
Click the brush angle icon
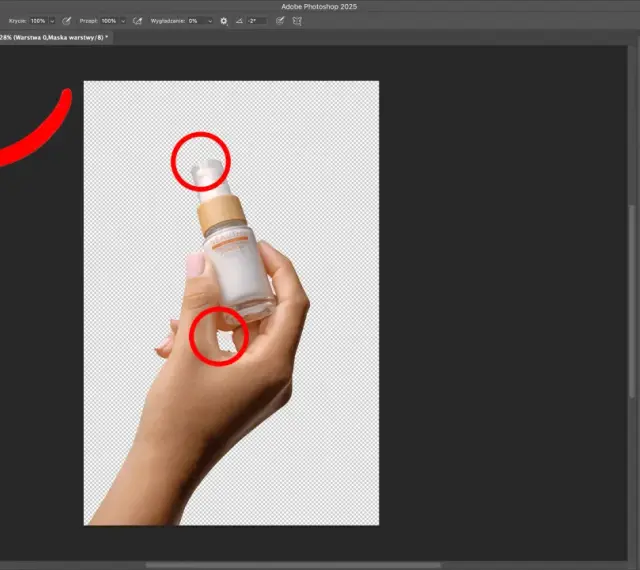(240, 21)
